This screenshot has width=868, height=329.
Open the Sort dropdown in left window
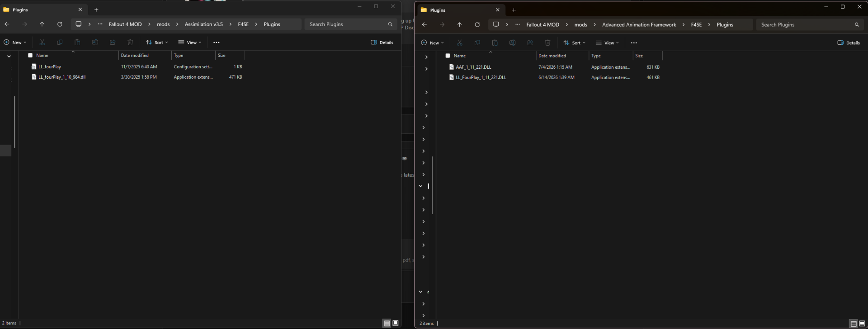click(x=157, y=42)
